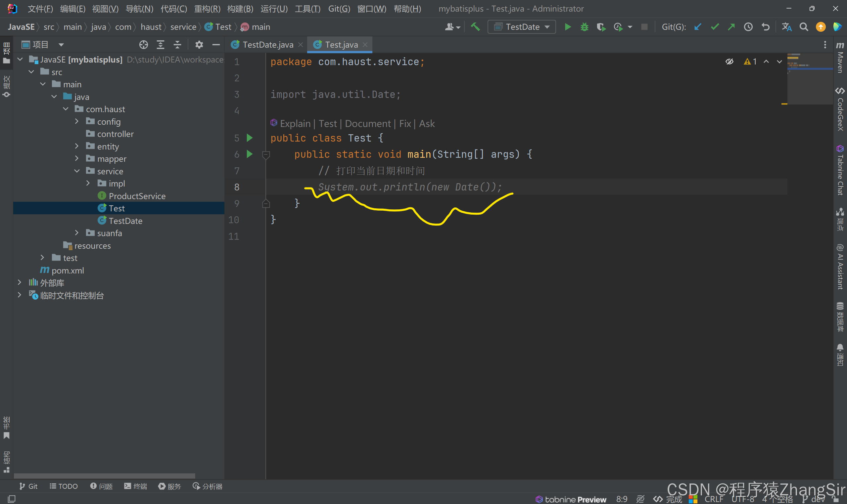This screenshot has height=504, width=847.
Task: Open the TODO tool window
Action: (64, 486)
